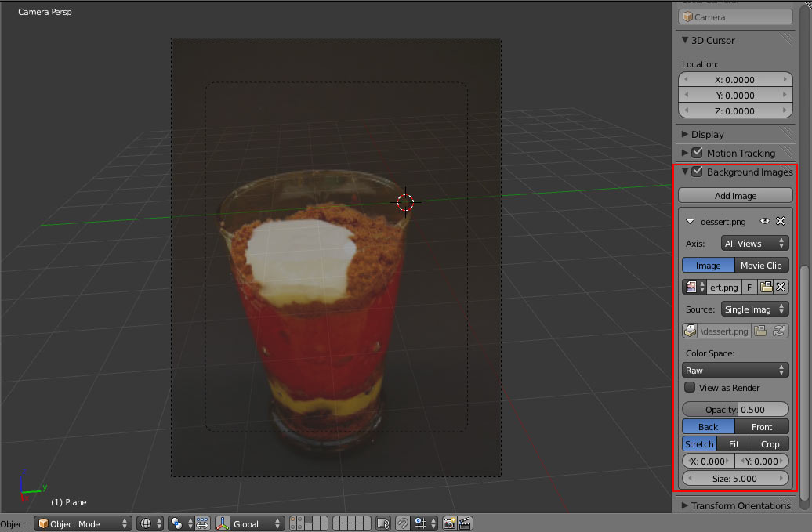Enable the View as Render checkbox

click(690, 387)
